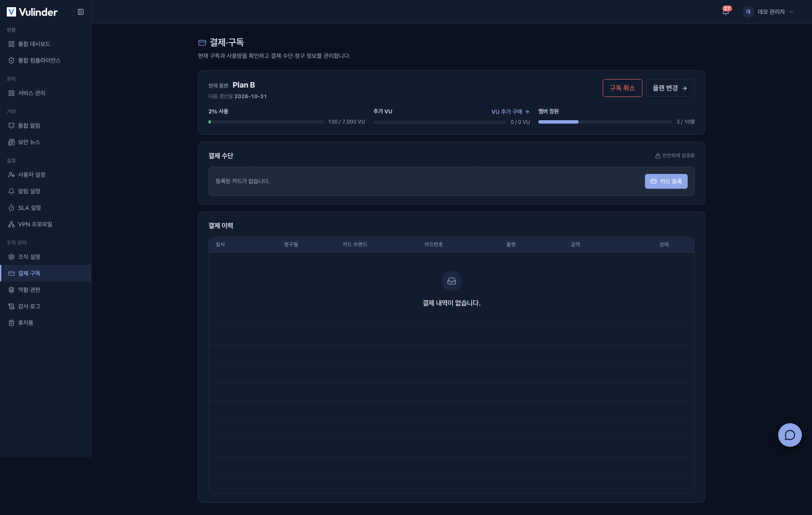Image resolution: width=812 pixels, height=515 pixels.
Task: Click the empty inbox icon in 결제 이력
Action: (452, 281)
